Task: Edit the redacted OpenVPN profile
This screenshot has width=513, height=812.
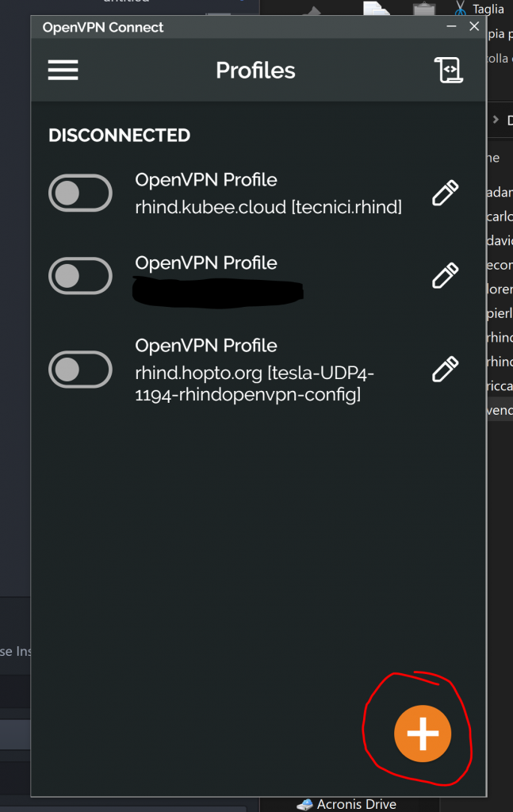Action: tap(445, 276)
